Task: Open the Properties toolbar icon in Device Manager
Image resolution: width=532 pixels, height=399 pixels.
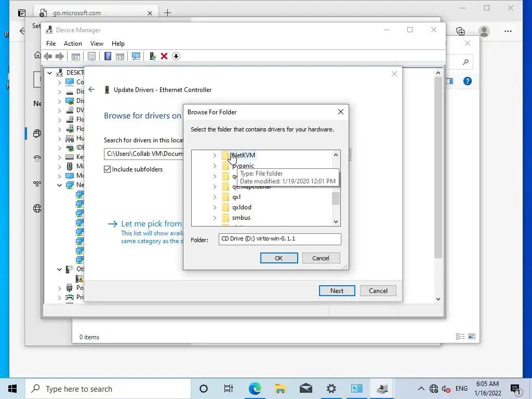Action: [x=91, y=56]
